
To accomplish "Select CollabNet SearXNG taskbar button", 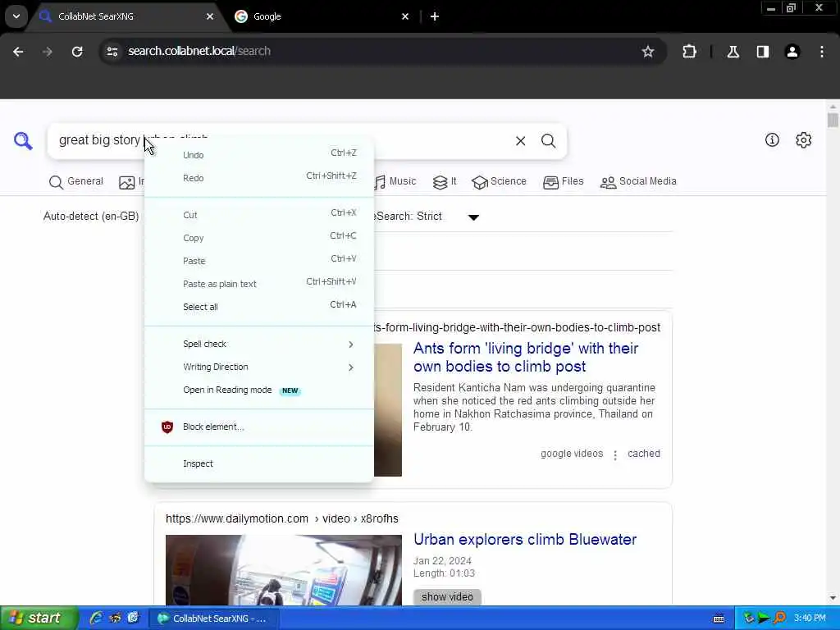I will tap(214, 619).
